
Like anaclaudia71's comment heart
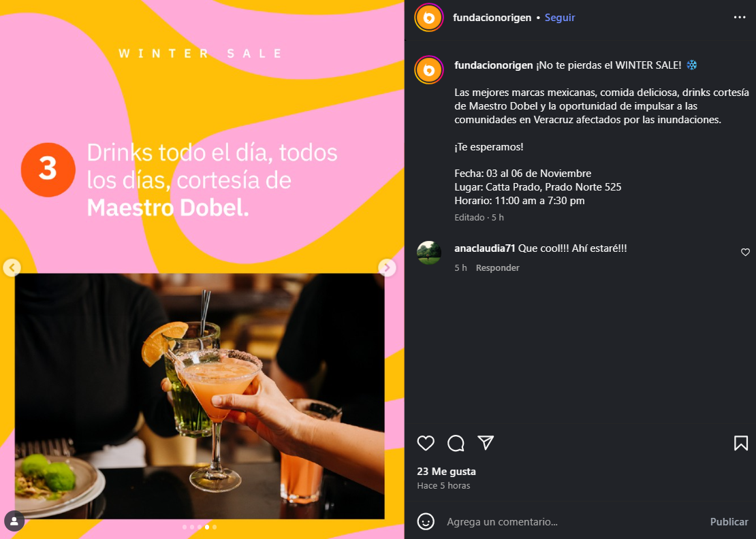745,252
